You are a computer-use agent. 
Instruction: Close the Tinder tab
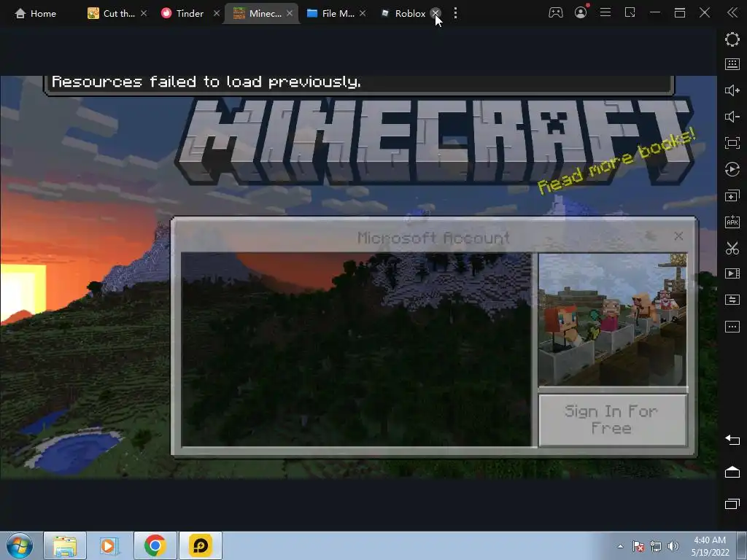pos(216,13)
